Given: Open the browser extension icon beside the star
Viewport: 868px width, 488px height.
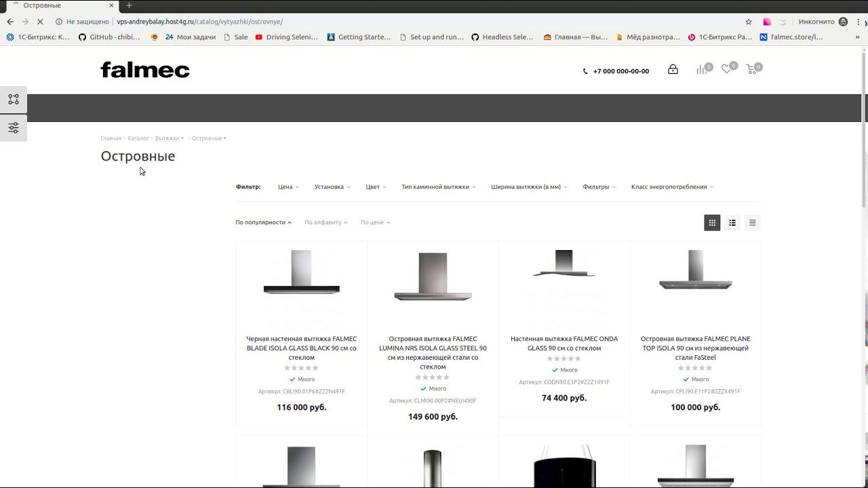Looking at the screenshot, I should tap(767, 22).
